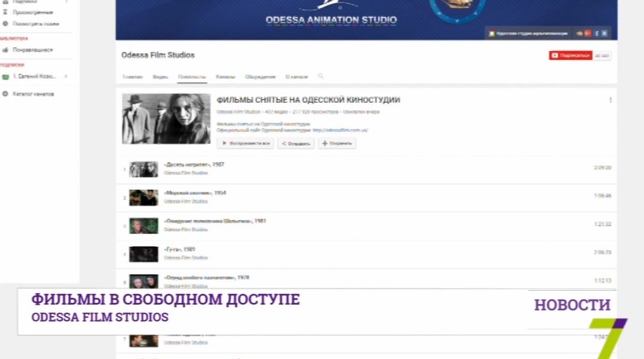The image size is (644, 359).
Task: Click the Сохранить save playlist button
Action: pyautogui.click(x=337, y=143)
